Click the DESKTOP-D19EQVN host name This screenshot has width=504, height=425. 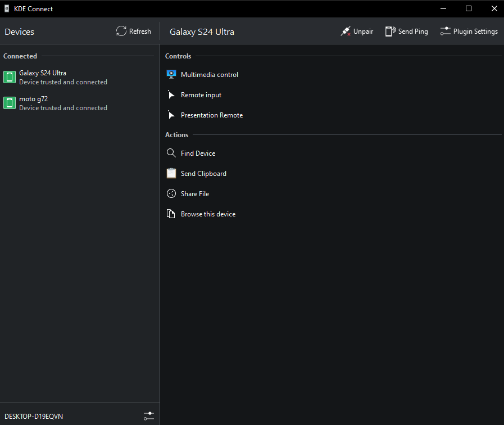coord(34,417)
